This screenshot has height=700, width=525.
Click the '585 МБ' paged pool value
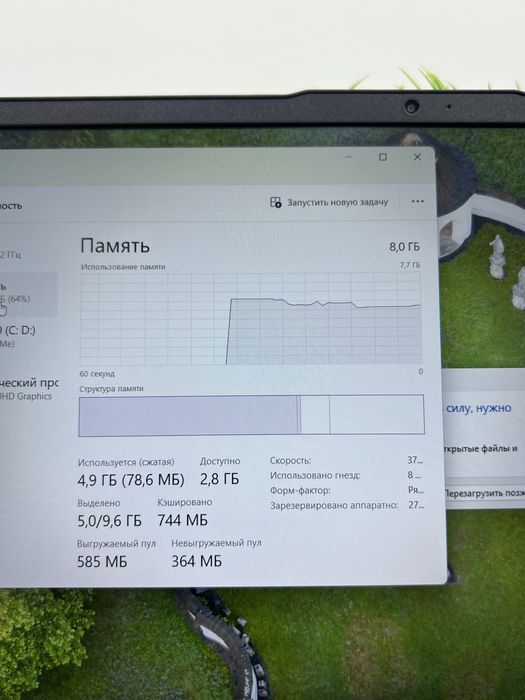tap(102, 562)
